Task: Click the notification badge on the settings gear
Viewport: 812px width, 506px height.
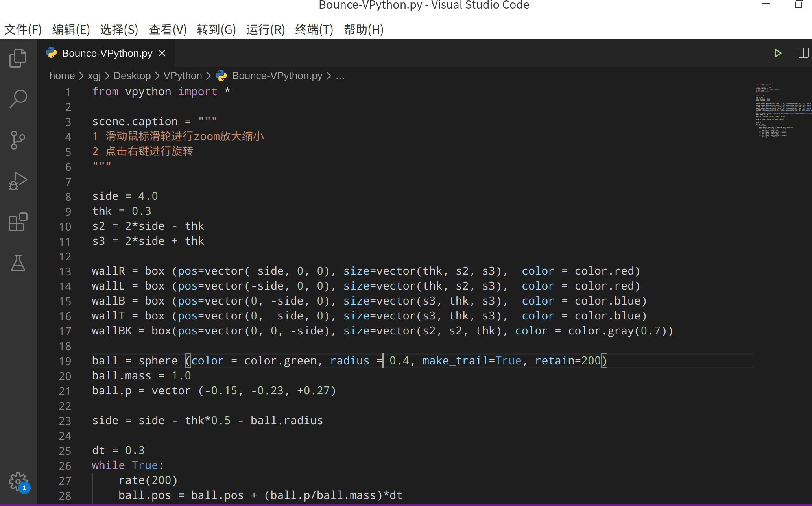Action: [x=24, y=488]
